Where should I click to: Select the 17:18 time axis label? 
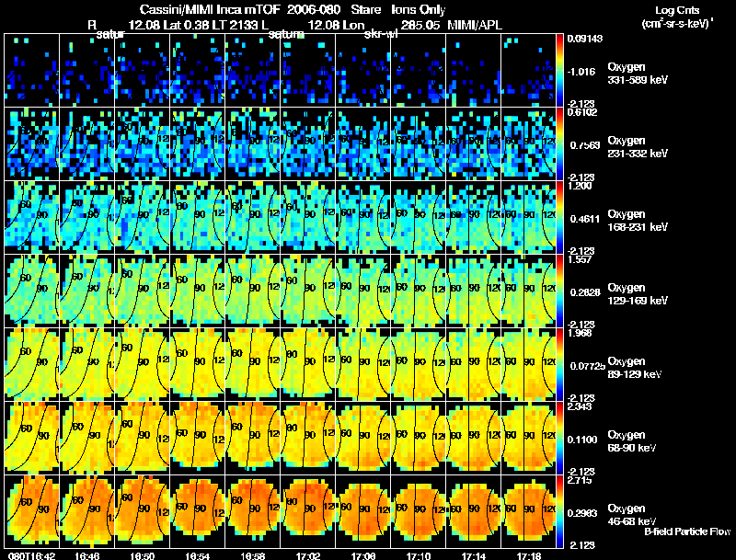tap(528, 555)
